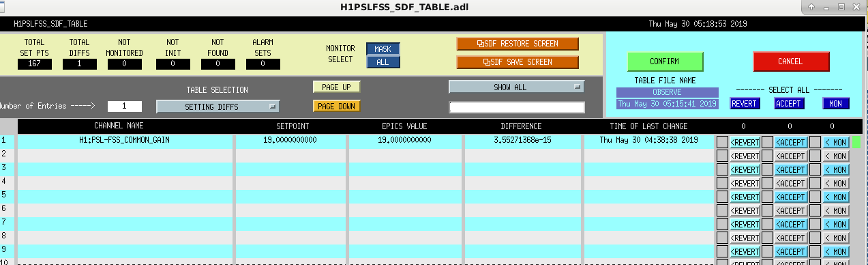
Task: Click ACCEPT button in row 5
Action: click(x=791, y=197)
